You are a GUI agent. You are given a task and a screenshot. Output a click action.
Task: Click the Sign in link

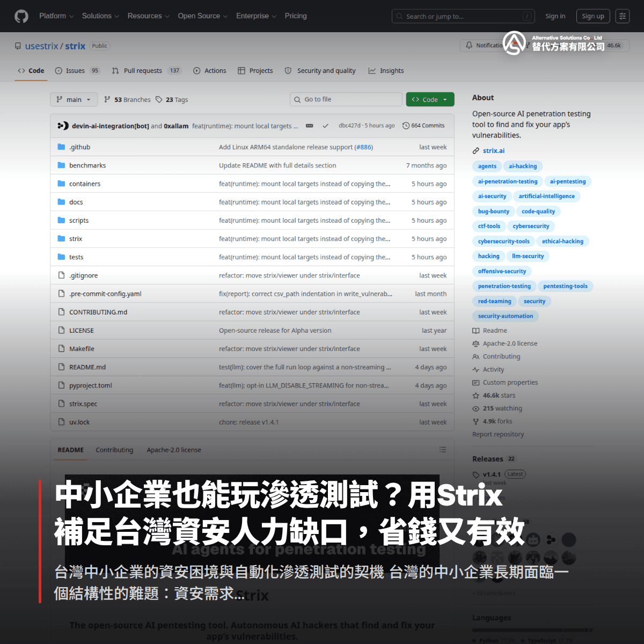point(555,16)
